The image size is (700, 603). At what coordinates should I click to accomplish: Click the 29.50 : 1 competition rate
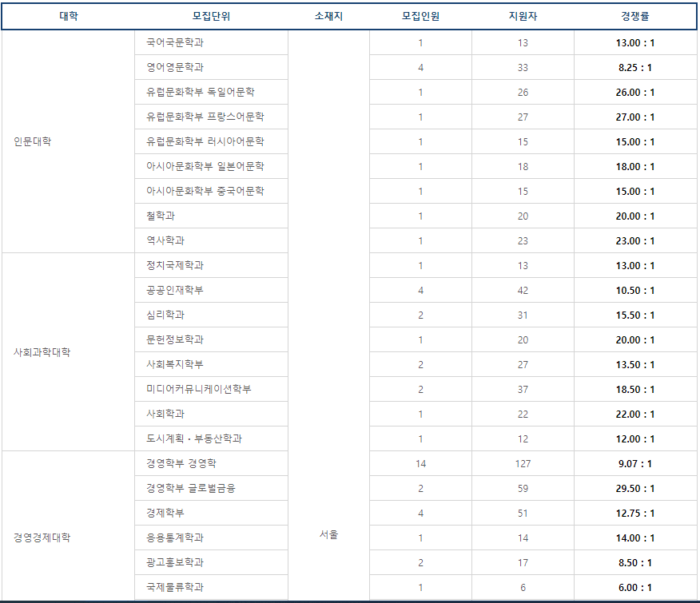point(635,488)
